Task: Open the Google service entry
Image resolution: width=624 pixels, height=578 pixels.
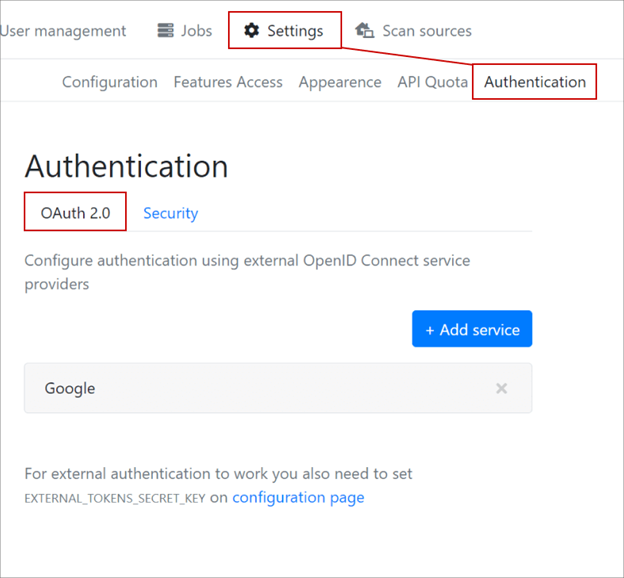Action: pyautogui.click(x=70, y=388)
